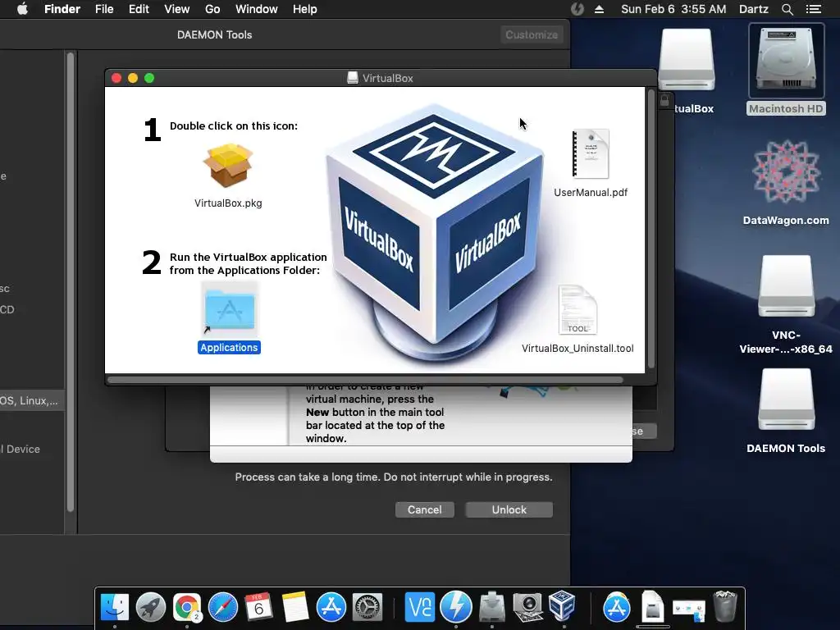840x630 pixels.
Task: Select the DataWagon.com desktop icon
Action: point(786,172)
